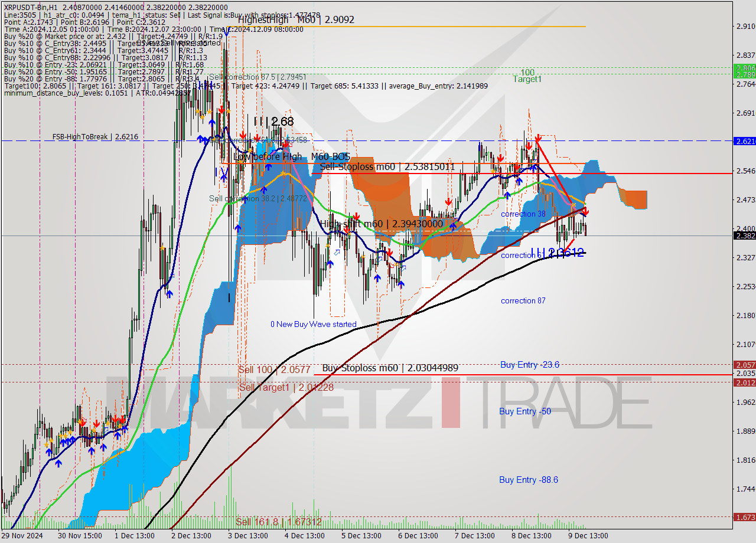Click the 4 Dec 13:00 time label
756x543 pixels.
[x=304, y=536]
